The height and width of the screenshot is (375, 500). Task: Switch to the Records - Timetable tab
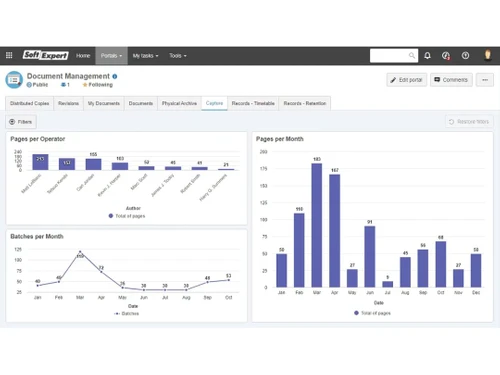[x=253, y=103]
